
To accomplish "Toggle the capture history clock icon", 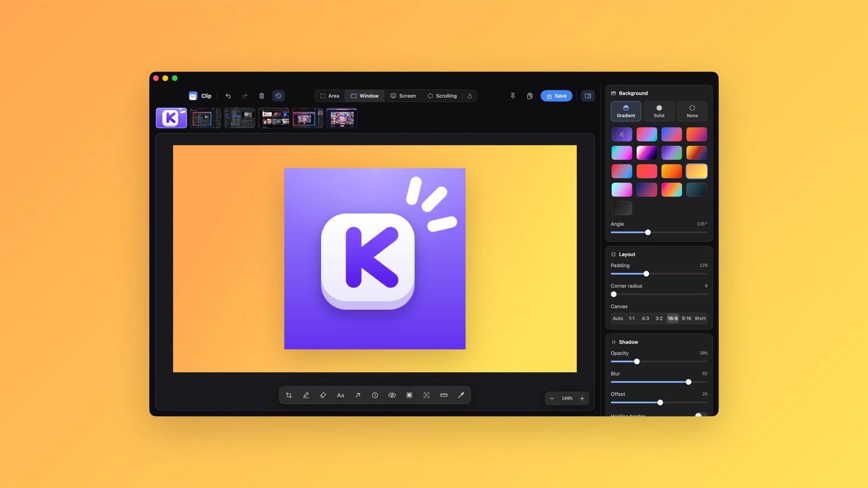I will click(278, 96).
